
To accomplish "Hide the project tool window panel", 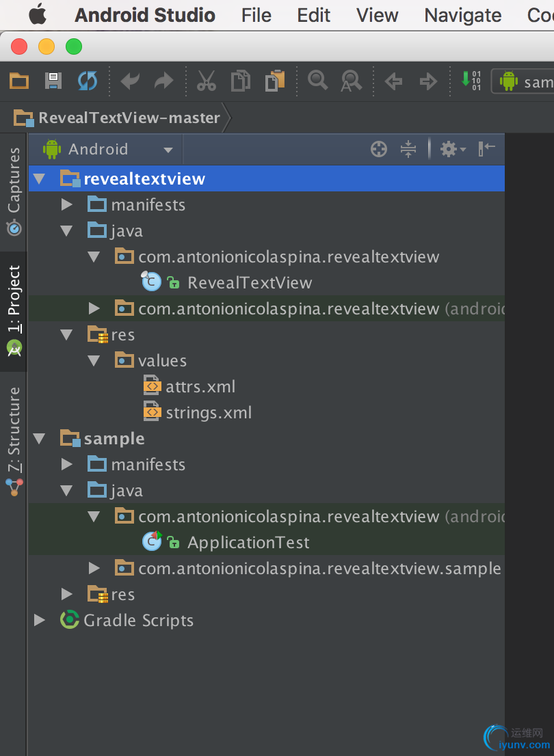I will [x=487, y=148].
